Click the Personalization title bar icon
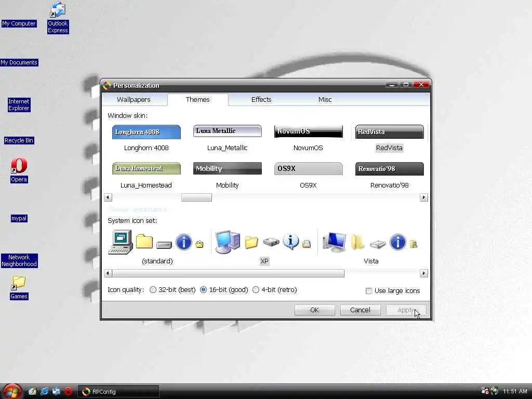This screenshot has height=399, width=532. pos(107,86)
